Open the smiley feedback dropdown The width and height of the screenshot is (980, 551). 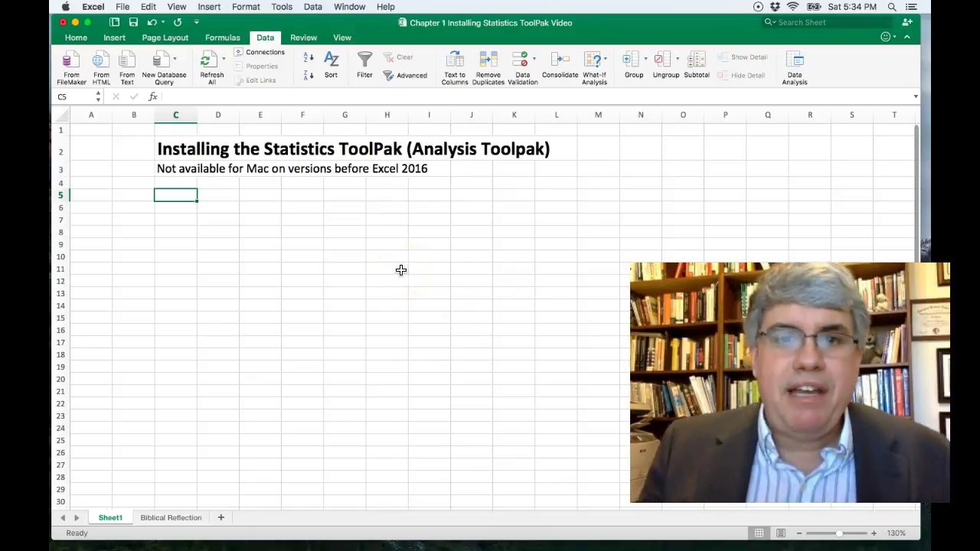point(888,37)
